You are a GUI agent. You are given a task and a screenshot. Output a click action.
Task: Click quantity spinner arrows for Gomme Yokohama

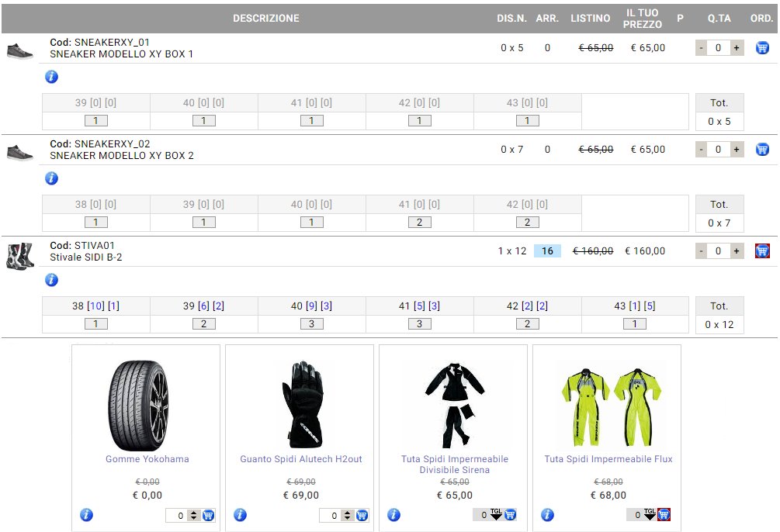pos(193,515)
